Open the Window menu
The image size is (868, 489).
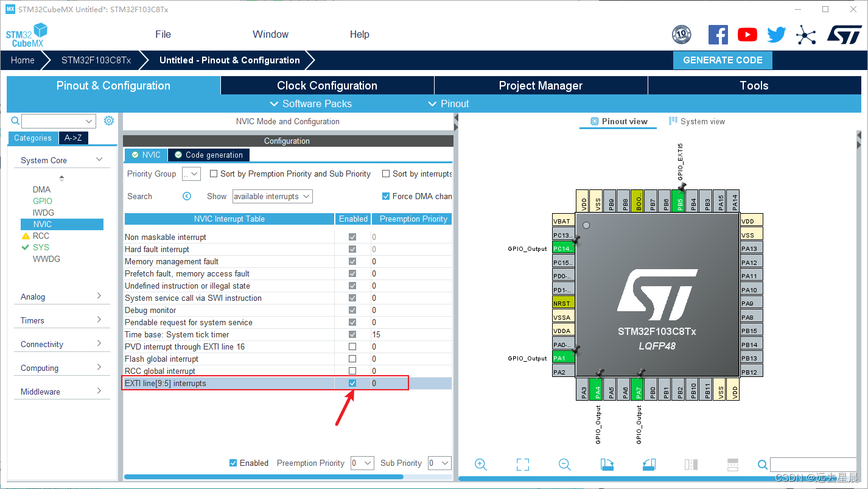271,34
